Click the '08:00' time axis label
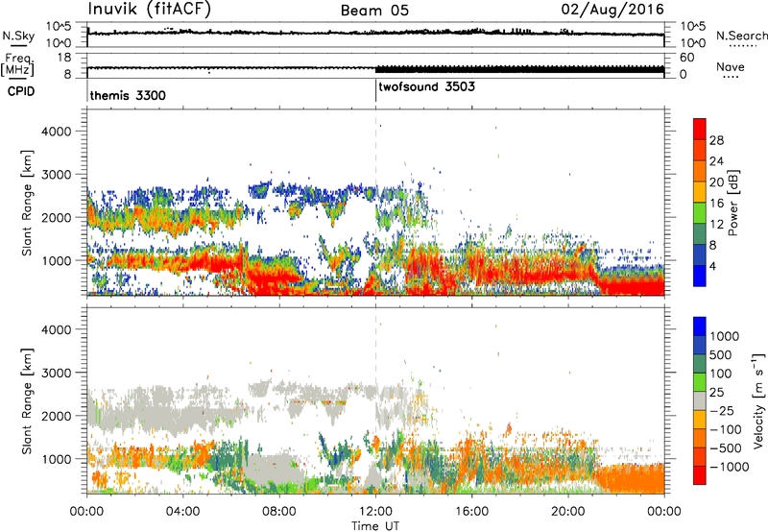 (278, 512)
